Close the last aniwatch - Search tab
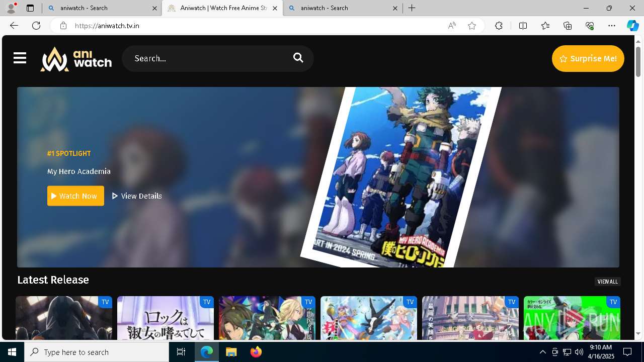 pyautogui.click(x=395, y=8)
